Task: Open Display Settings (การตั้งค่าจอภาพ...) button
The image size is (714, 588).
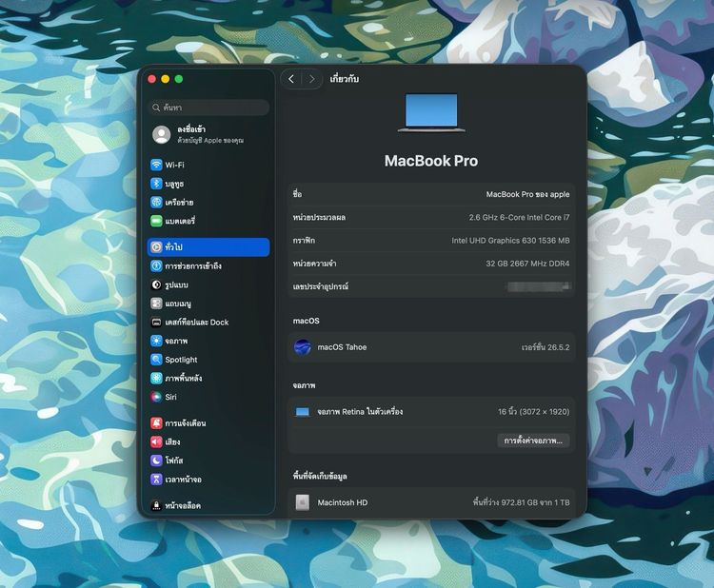Action: pos(533,441)
